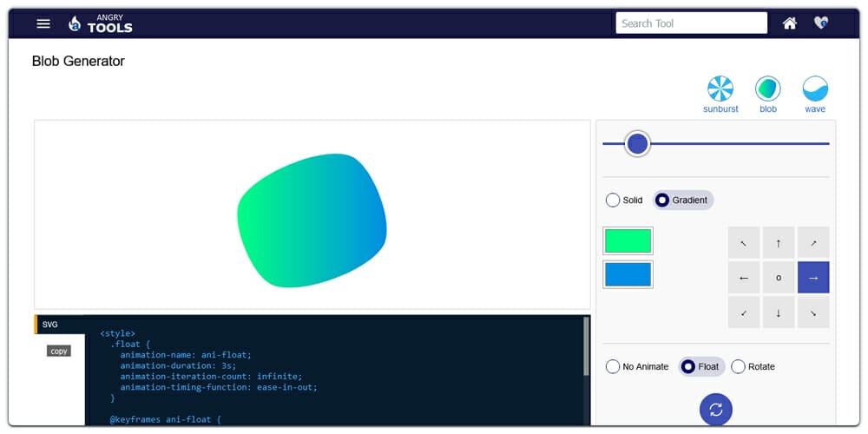The width and height of the screenshot is (868, 434).
Task: Select the No Animate option
Action: pos(614,367)
